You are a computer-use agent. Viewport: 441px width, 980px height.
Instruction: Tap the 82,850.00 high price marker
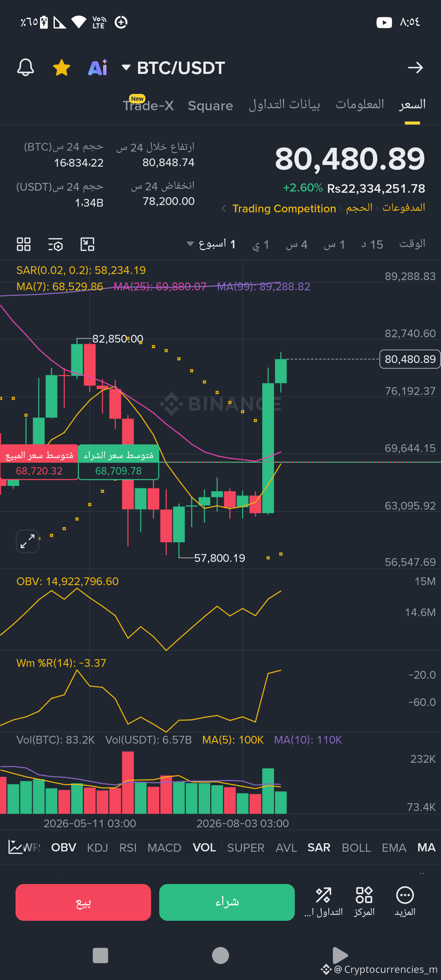coord(118,339)
